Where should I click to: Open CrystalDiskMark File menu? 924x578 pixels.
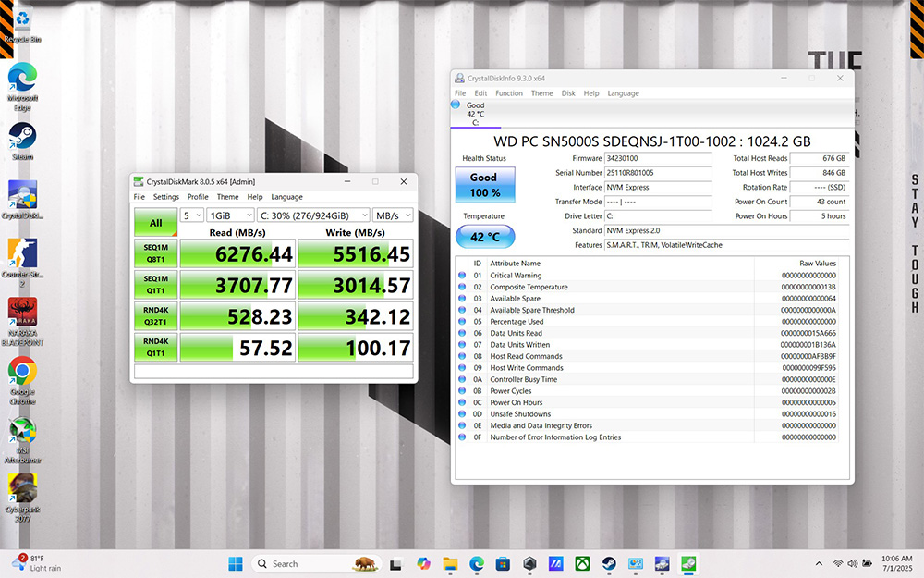click(x=140, y=197)
